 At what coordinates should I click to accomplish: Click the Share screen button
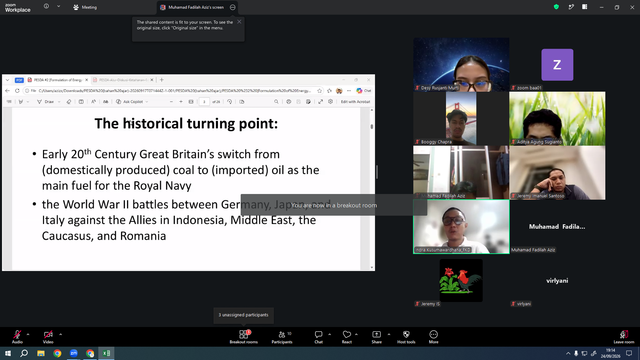tap(376, 337)
